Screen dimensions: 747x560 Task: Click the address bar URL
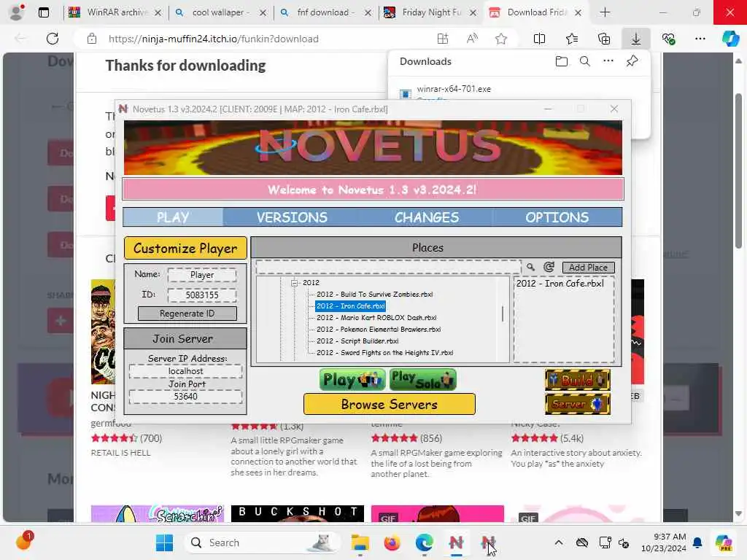214,39
